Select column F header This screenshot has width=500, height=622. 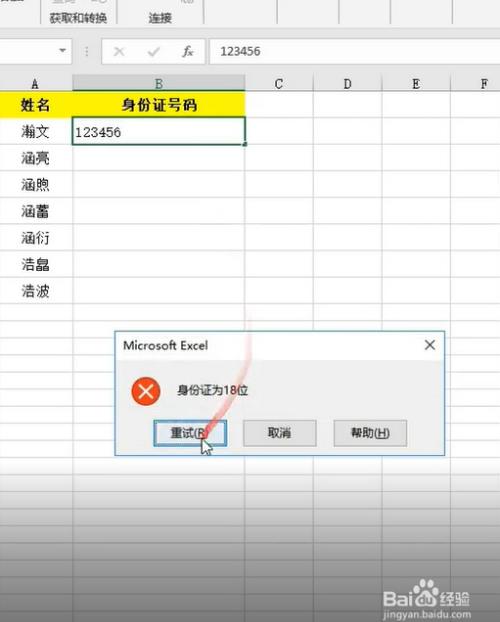(475, 84)
